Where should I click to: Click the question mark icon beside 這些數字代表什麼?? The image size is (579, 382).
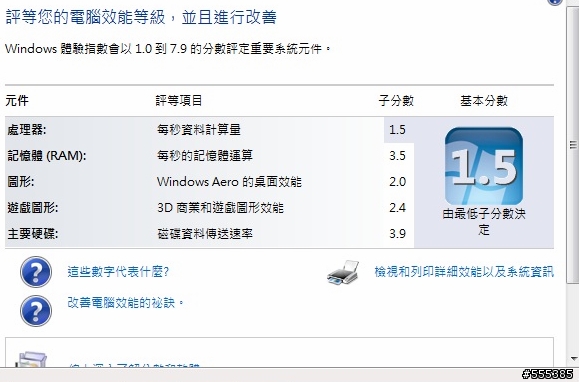tap(36, 272)
